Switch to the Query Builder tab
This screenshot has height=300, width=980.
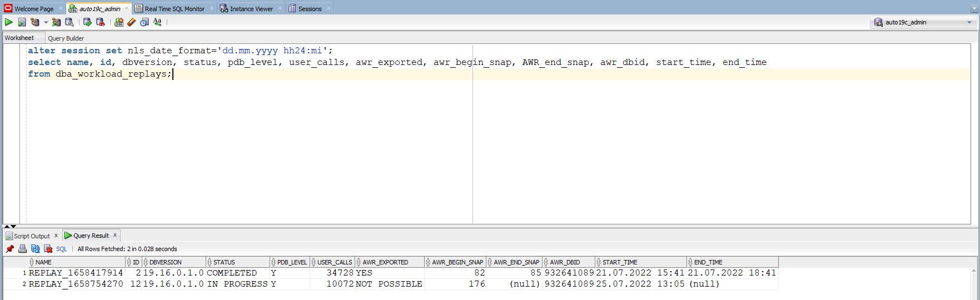pos(66,38)
